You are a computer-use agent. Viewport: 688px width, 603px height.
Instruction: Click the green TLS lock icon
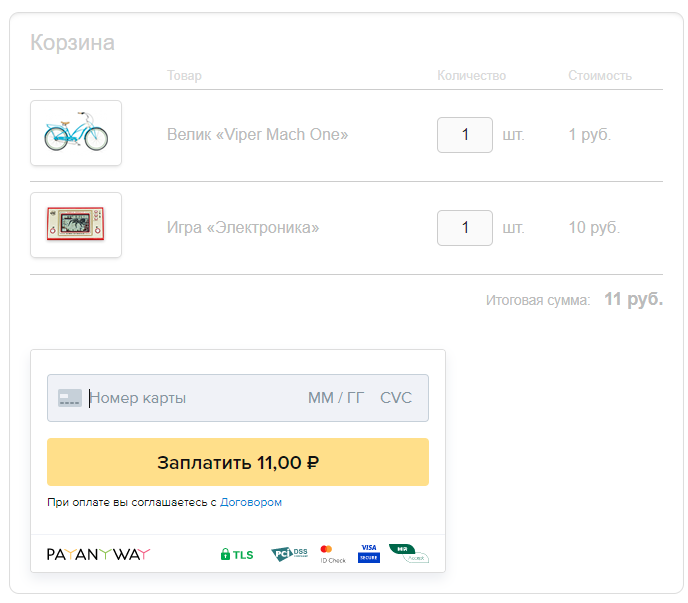coord(225,554)
